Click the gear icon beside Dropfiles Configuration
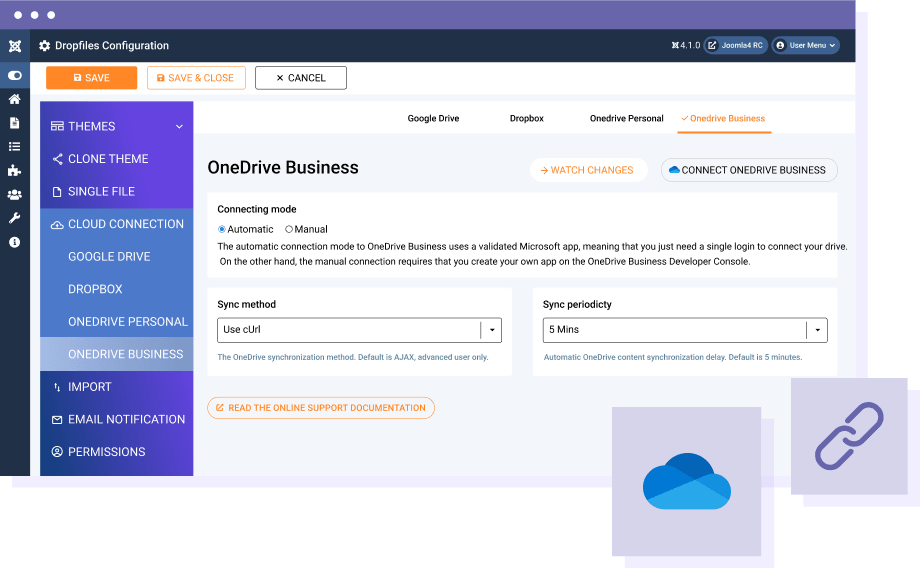Image resolution: width=920 pixels, height=568 pixels. click(x=45, y=46)
